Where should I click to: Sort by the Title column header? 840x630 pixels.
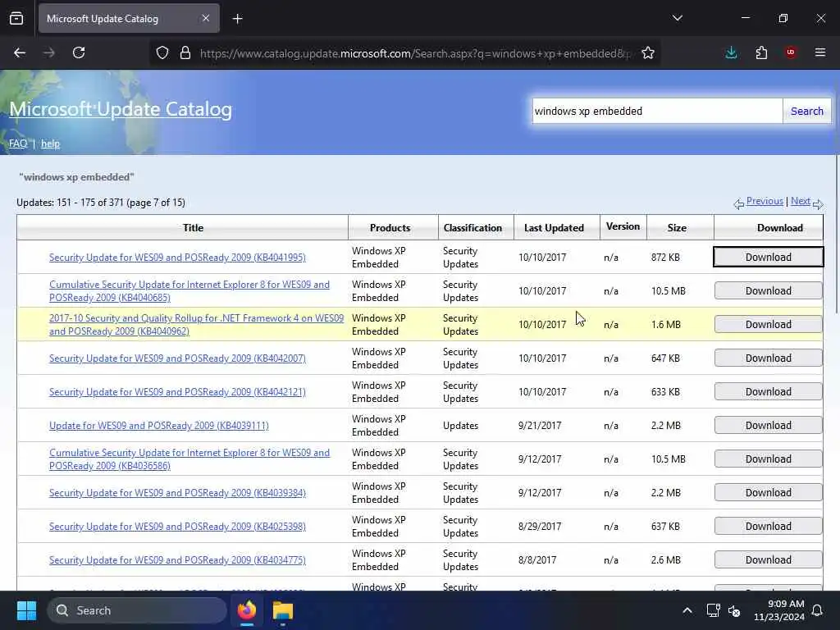click(x=193, y=228)
